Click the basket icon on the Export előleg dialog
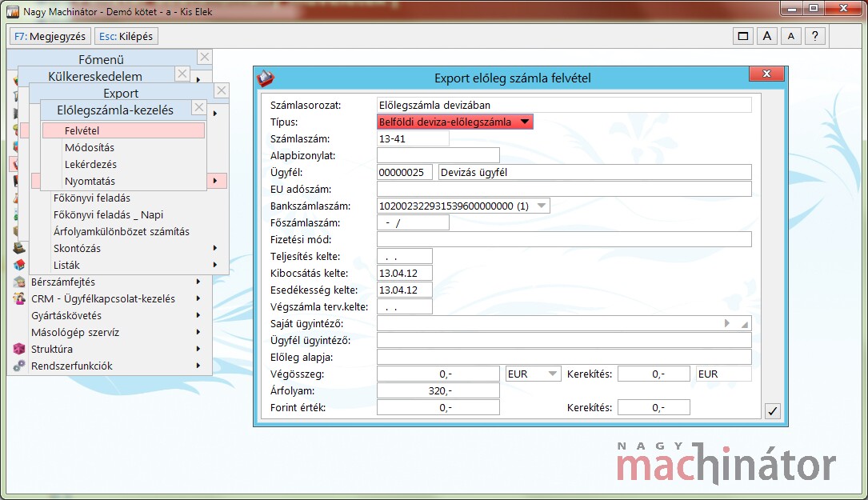The width and height of the screenshot is (868, 500). [266, 78]
